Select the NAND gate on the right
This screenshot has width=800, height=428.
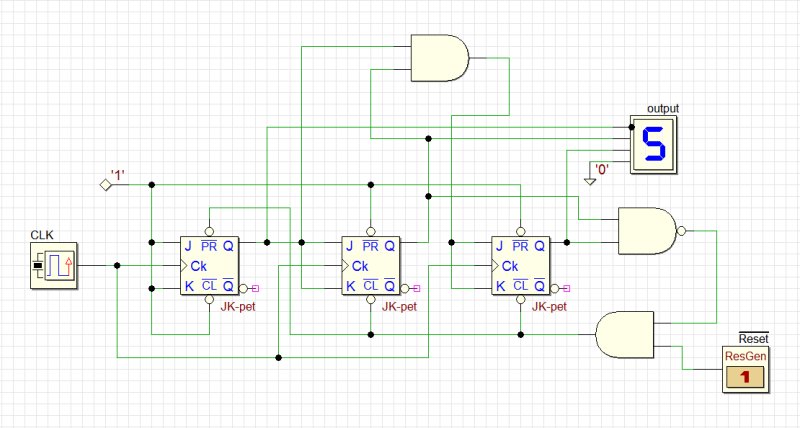648,231
